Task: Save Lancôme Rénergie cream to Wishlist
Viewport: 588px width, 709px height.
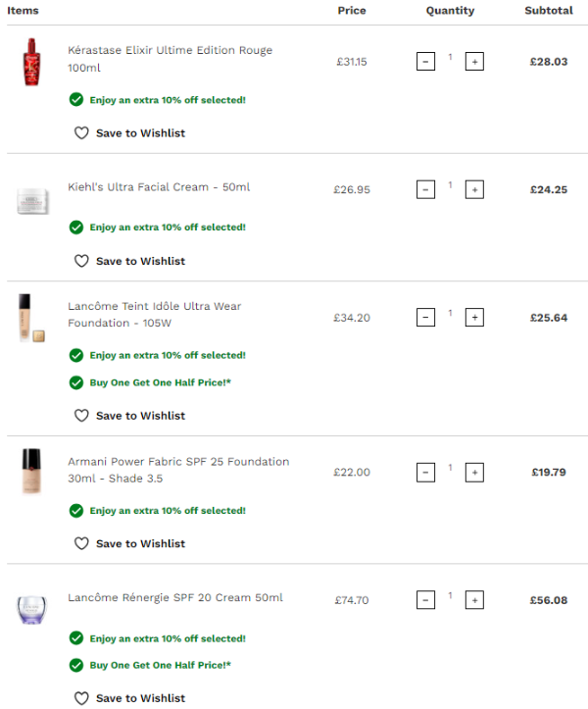Action: click(139, 698)
